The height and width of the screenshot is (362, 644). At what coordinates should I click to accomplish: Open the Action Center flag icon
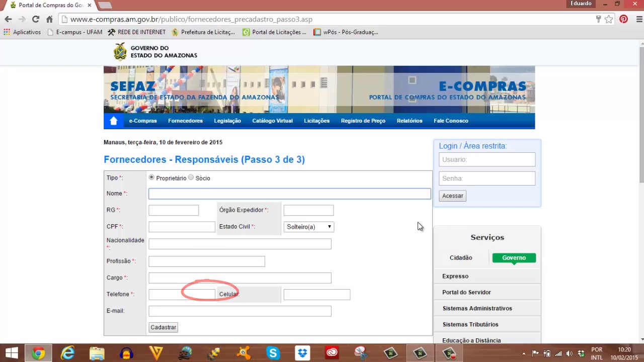coord(535,353)
